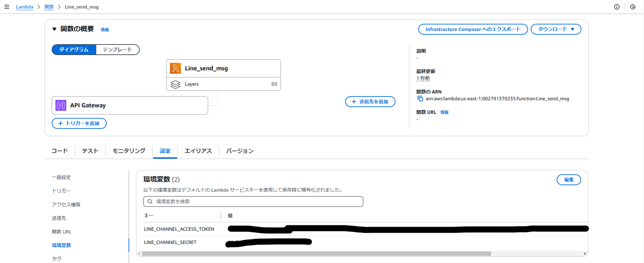This screenshot has height=263, width=644.
Task: Click the info circle icon at top right
Action: coord(617,7)
